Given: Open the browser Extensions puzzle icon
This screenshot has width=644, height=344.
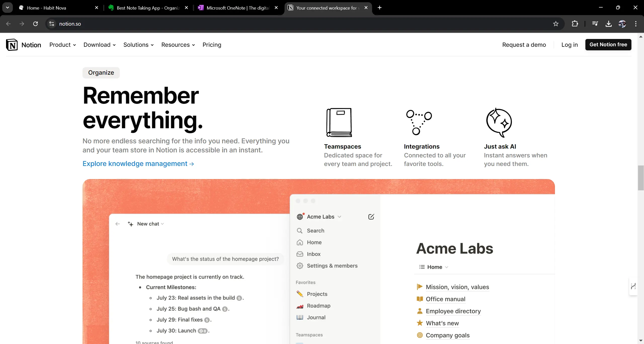Looking at the screenshot, I should [x=575, y=24].
